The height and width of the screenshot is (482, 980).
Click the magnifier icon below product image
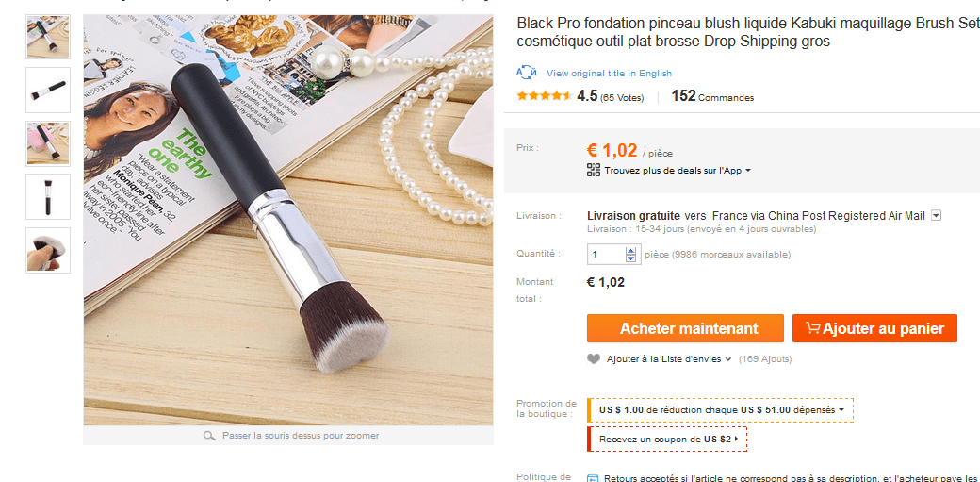(x=209, y=436)
